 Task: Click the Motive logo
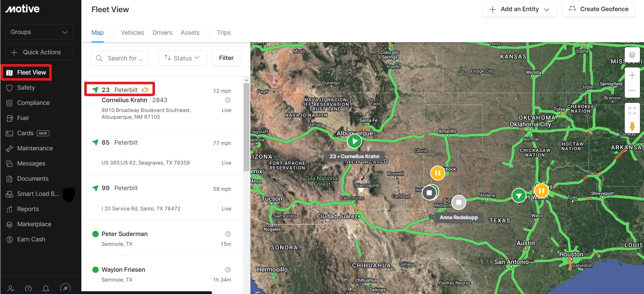[x=23, y=9]
